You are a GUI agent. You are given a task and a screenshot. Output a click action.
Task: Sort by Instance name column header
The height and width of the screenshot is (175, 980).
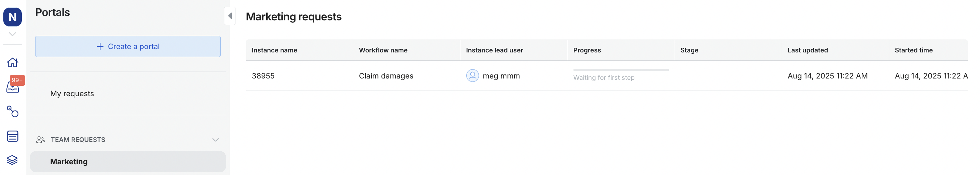tap(274, 50)
